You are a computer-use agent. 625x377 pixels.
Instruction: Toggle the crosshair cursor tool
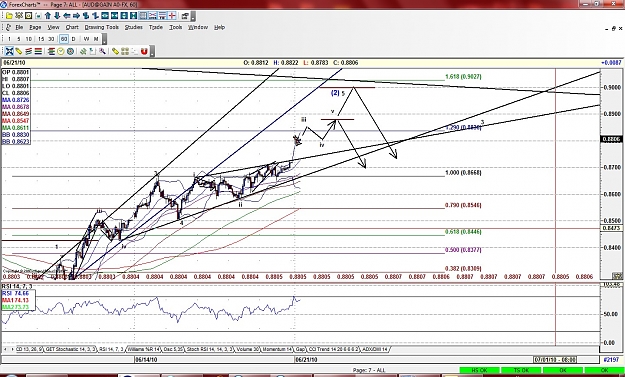pyautogui.click(x=9, y=51)
